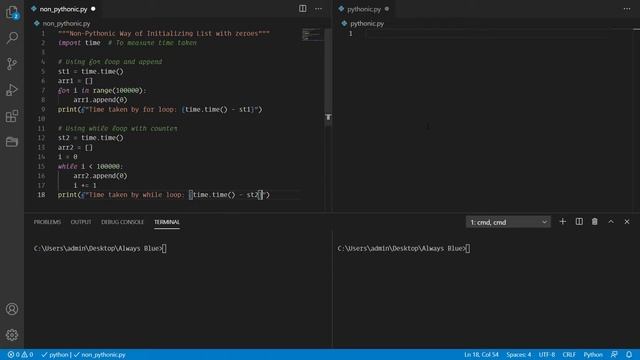Open the Explorer view in activity bar

[x=12, y=13]
